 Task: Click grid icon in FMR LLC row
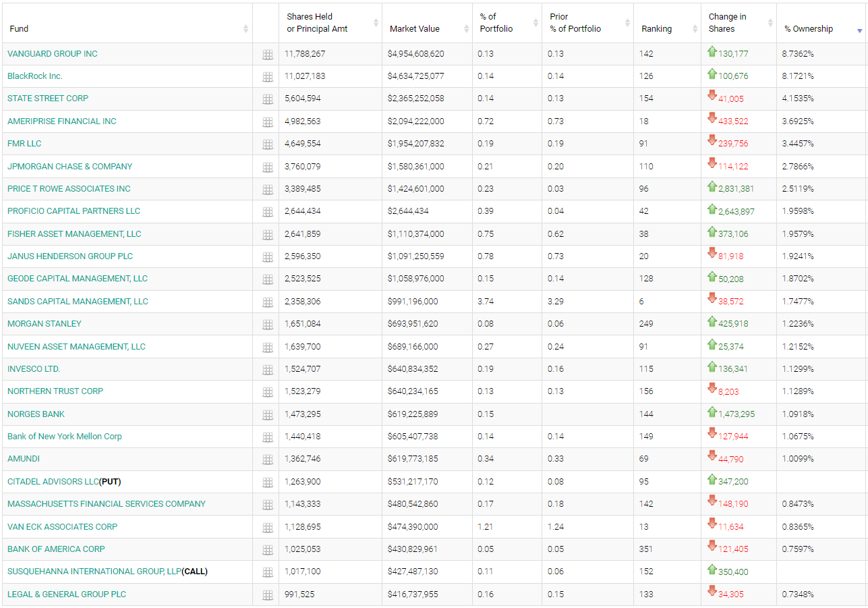pyautogui.click(x=267, y=144)
